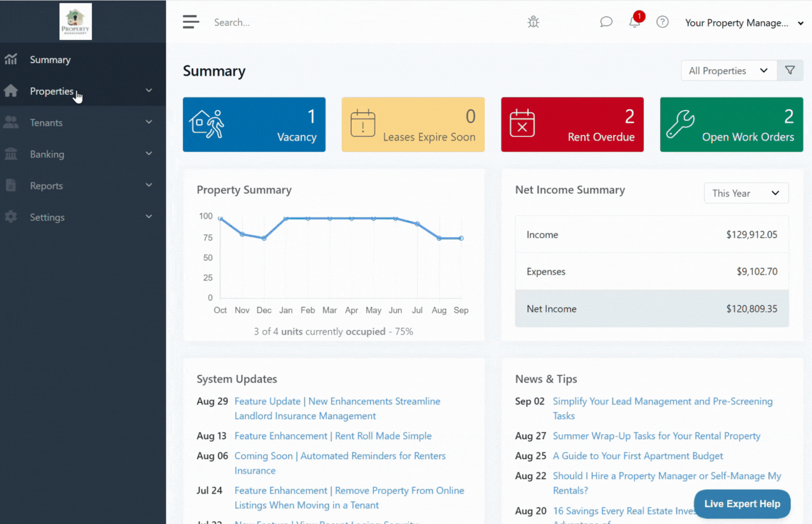Select Reports in the sidebar

pyautogui.click(x=83, y=185)
